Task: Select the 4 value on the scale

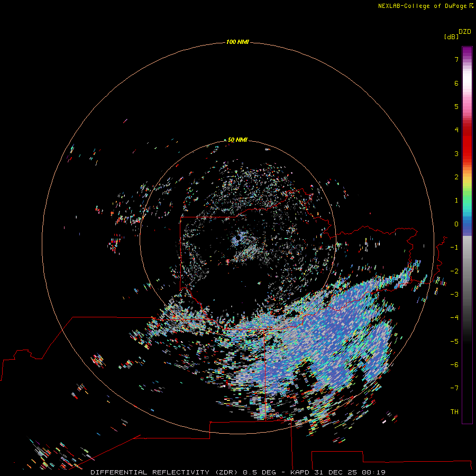Action: pyautogui.click(x=456, y=130)
